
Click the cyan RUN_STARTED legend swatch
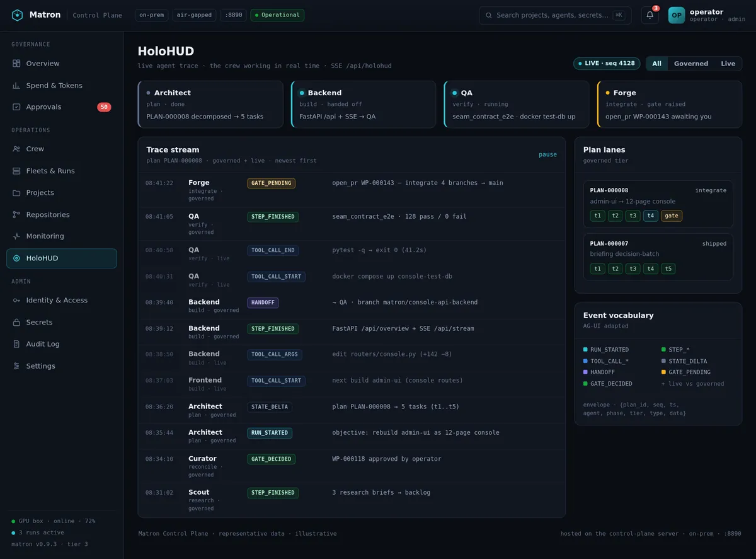point(585,350)
